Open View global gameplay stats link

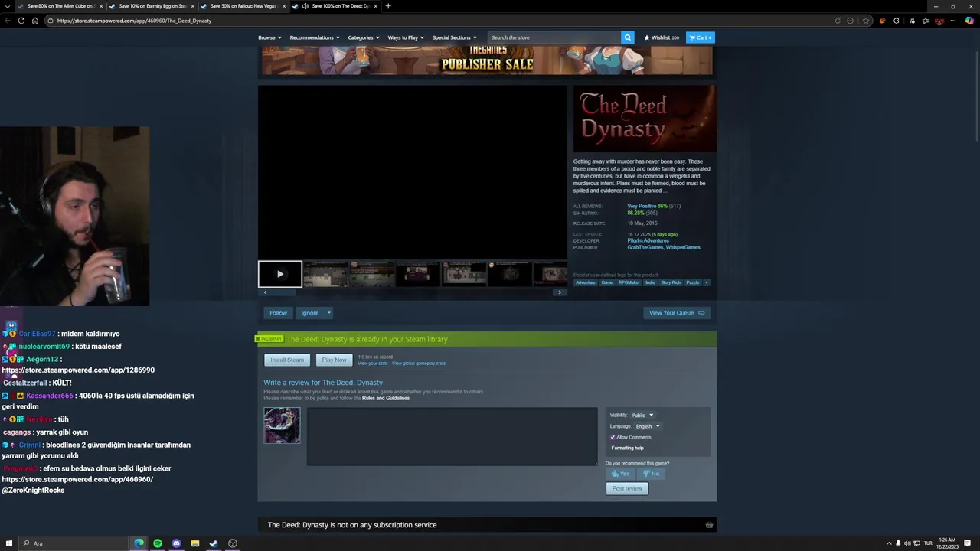418,364
